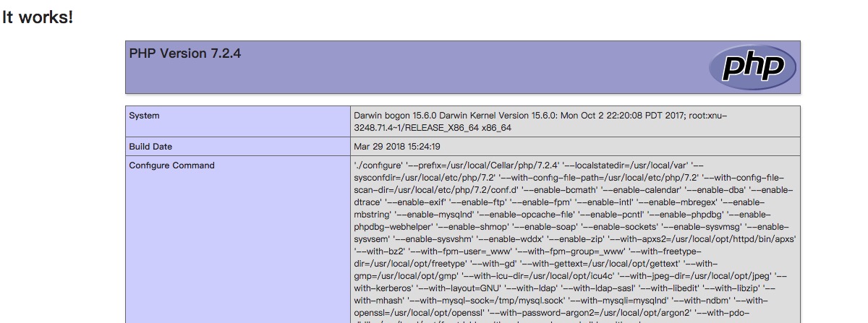The width and height of the screenshot is (868, 323).
Task: Click the PHP logo in the header
Action: [x=752, y=66]
